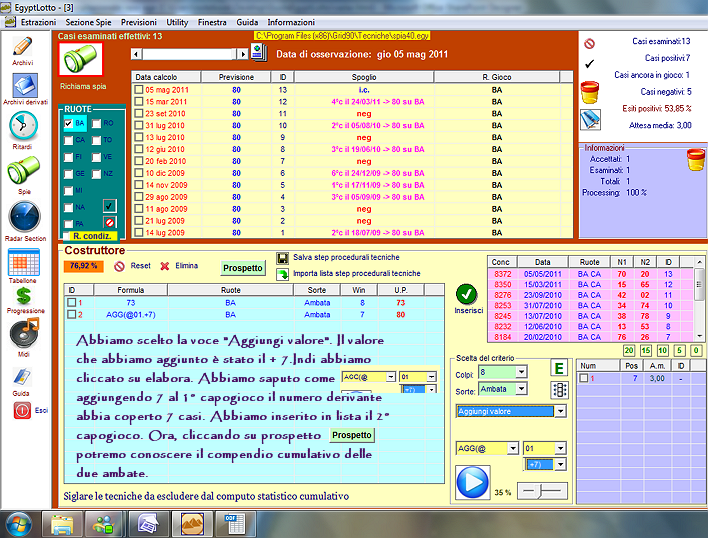The image size is (708, 538).
Task: Click the yellow bin icon beside Casi negativi
Action: pyautogui.click(x=590, y=93)
